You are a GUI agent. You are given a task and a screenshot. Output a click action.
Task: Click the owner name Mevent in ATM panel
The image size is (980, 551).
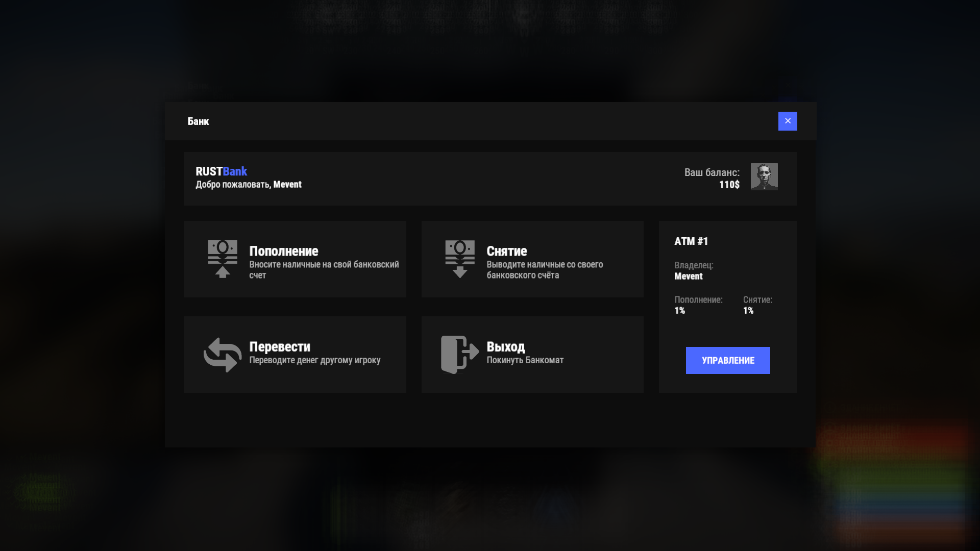688,276
